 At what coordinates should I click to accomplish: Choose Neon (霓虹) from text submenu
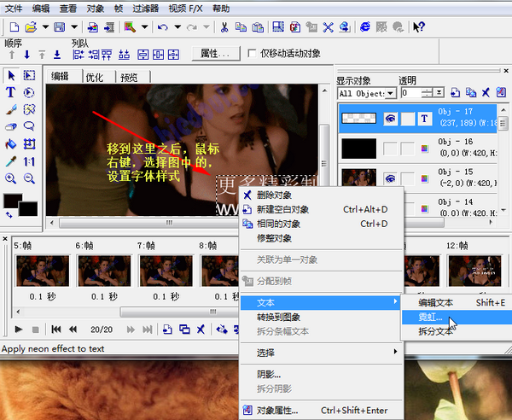457,317
